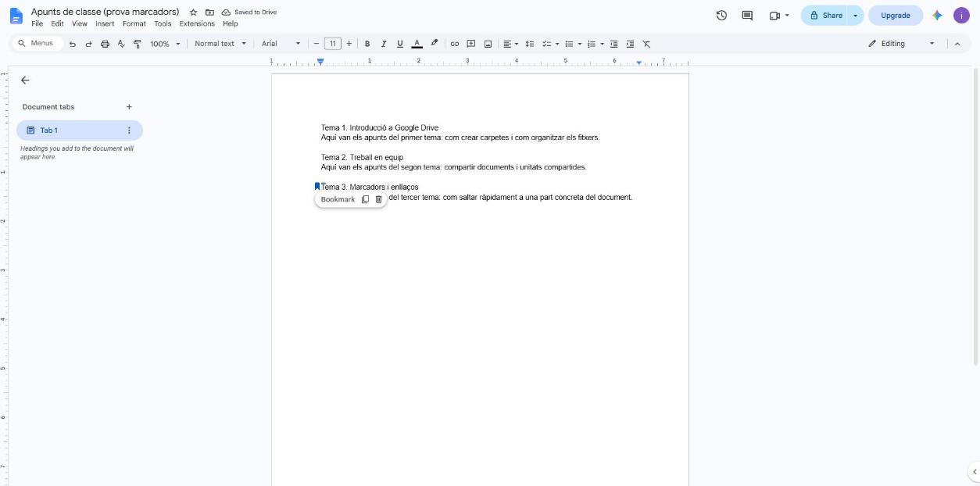Open the zoom level dropdown at 100%
The width and height of the screenshot is (980, 486).
(x=165, y=44)
